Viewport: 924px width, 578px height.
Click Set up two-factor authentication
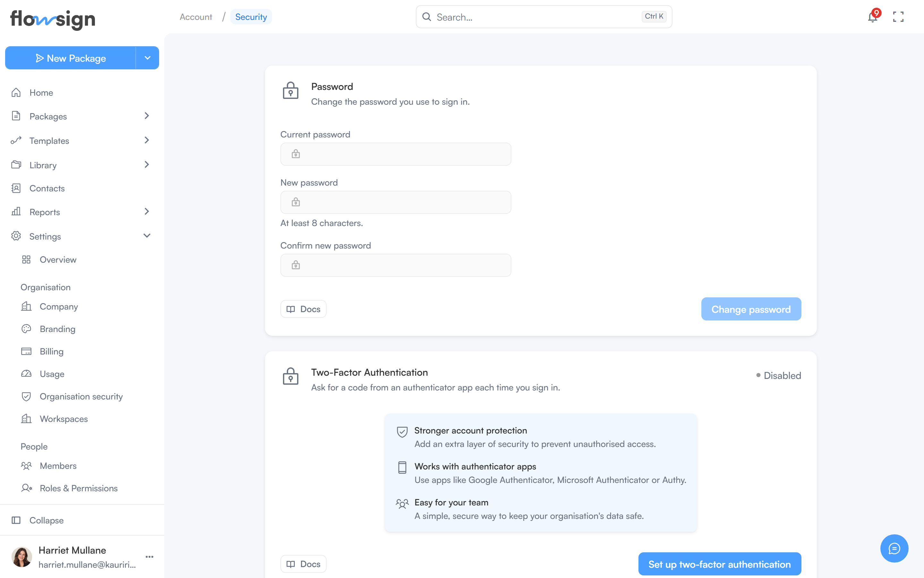pos(719,564)
